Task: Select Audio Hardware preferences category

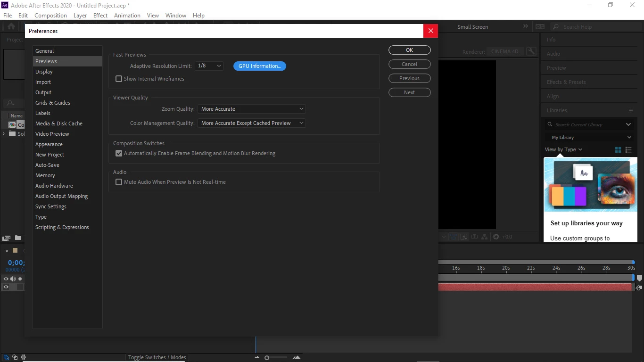Action: 67,186
